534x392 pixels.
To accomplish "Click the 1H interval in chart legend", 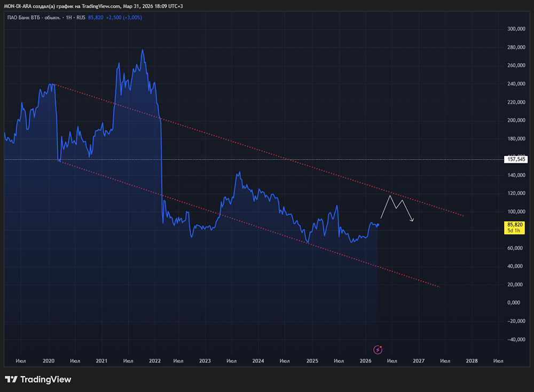I will click(68, 17).
